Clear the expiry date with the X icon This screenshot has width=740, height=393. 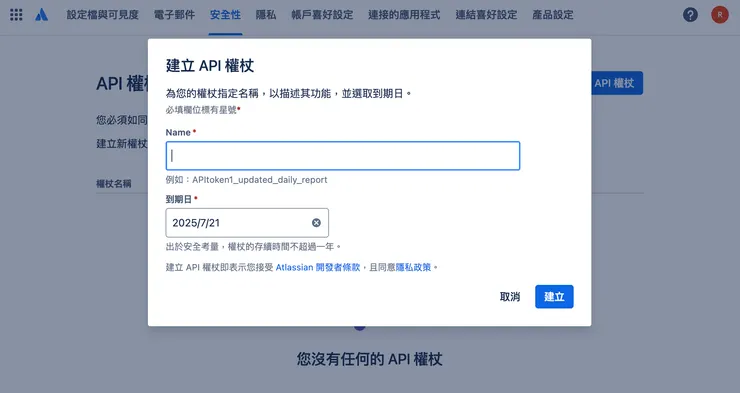[x=316, y=223]
